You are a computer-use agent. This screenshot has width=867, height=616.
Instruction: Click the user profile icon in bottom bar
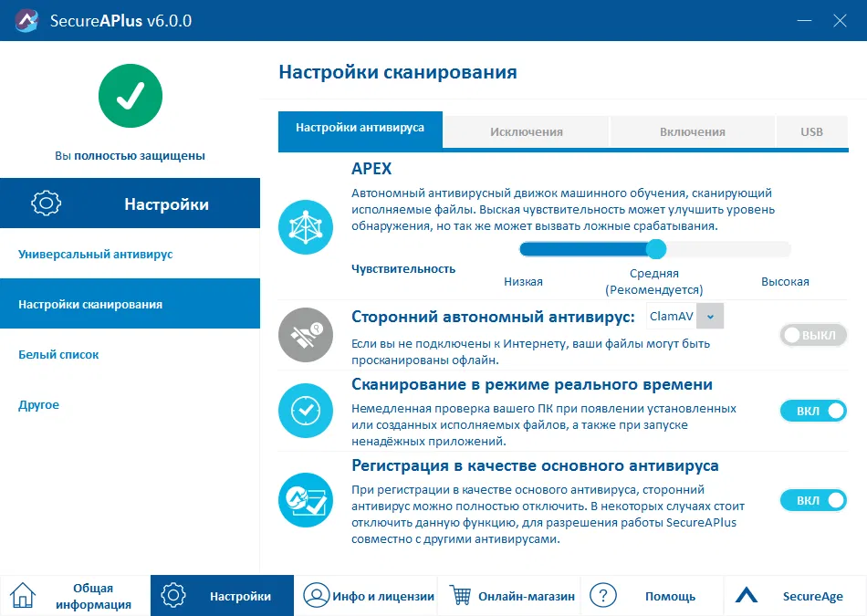317,596
